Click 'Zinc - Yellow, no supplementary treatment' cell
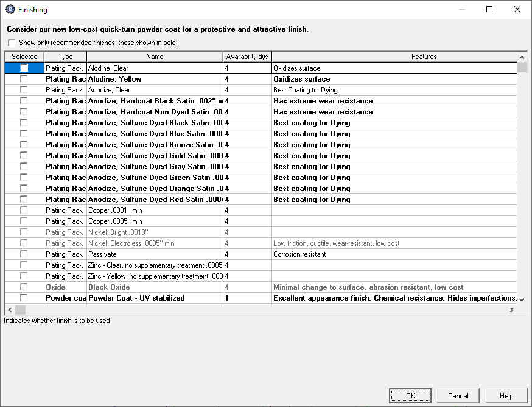The height and width of the screenshot is (407, 532). click(155, 276)
